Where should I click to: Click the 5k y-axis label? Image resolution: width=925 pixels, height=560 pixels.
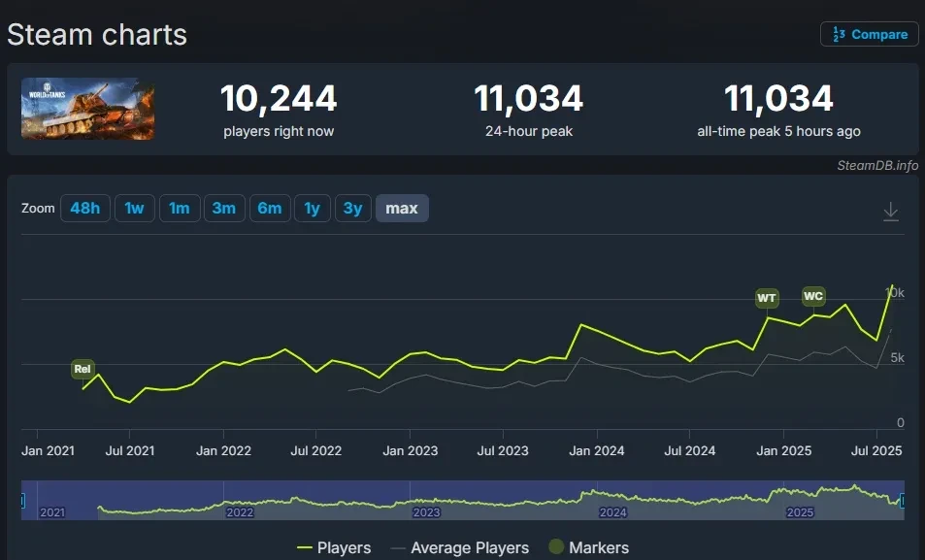[x=897, y=357]
